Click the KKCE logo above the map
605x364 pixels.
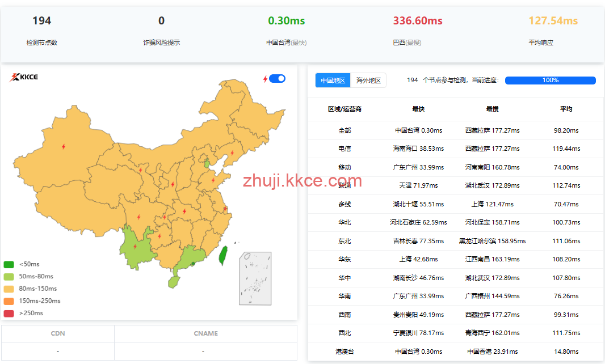23,77
